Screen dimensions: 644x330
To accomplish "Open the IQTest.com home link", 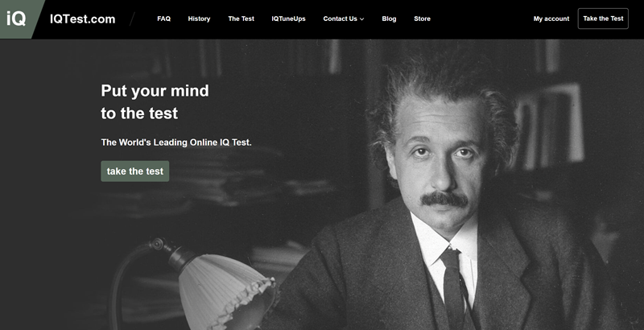I will click(82, 19).
